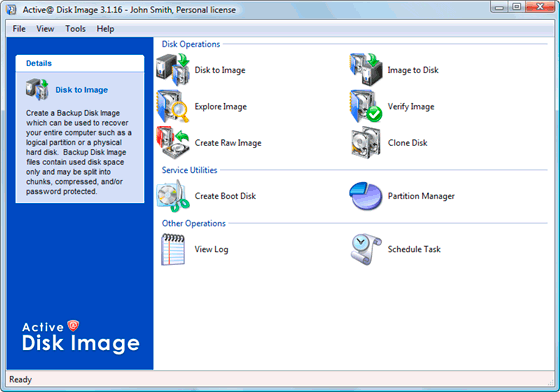Click the Explore Image magnifier icon
The height and width of the screenshot is (392, 560).
pyautogui.click(x=173, y=106)
